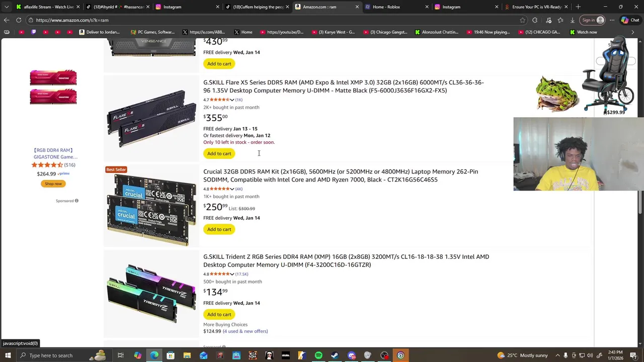Click Shop now under GIGASTONE ad
Viewport: 644px width, 362px height.
[x=53, y=184]
